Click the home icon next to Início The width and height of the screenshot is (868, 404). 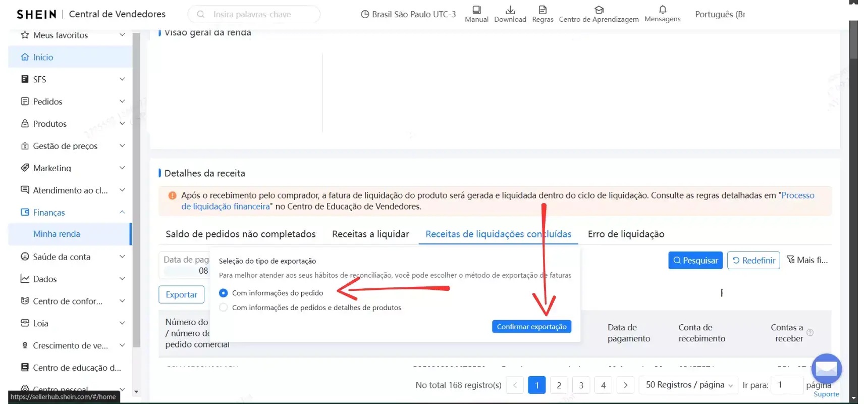[x=25, y=57]
